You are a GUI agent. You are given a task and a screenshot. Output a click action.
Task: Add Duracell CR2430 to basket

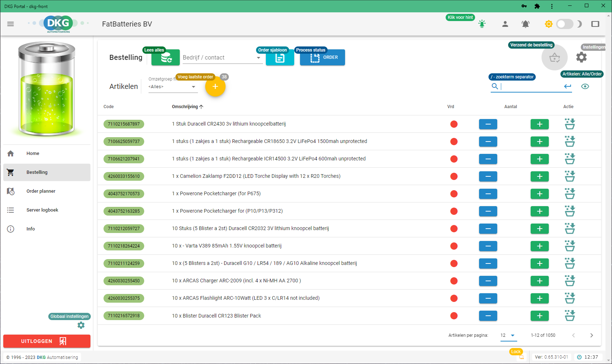tap(570, 124)
